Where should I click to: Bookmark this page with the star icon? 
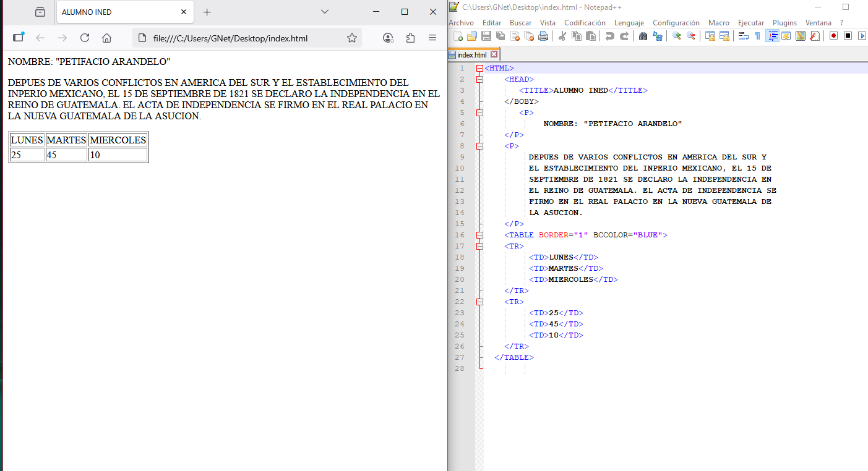point(352,38)
